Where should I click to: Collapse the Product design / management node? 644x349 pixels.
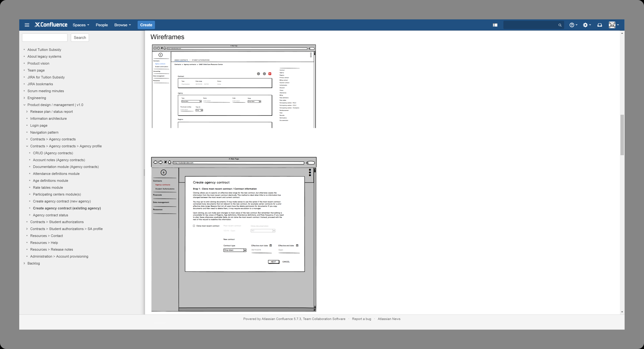[x=24, y=105]
